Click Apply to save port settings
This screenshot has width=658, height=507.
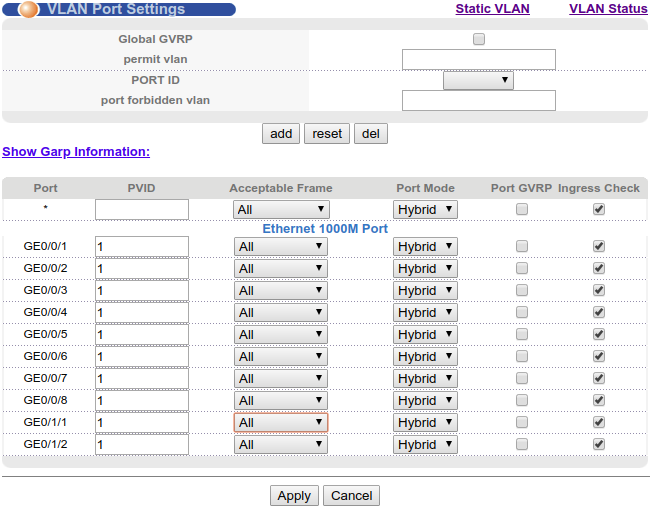pos(294,496)
